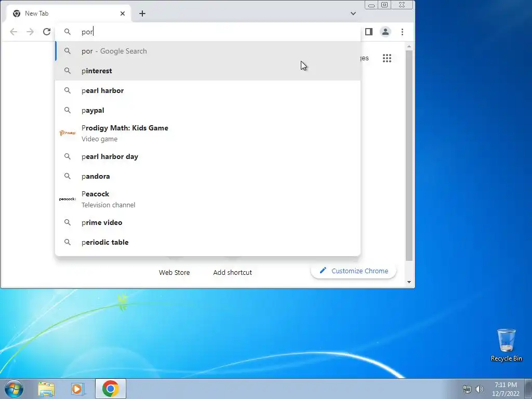This screenshot has height=399, width=532.
Task: Open the Google apps grid icon
Action: pos(387,58)
